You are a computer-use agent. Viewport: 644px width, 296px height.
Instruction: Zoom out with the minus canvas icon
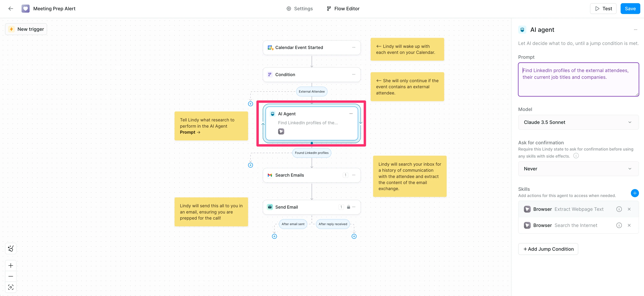(x=11, y=276)
